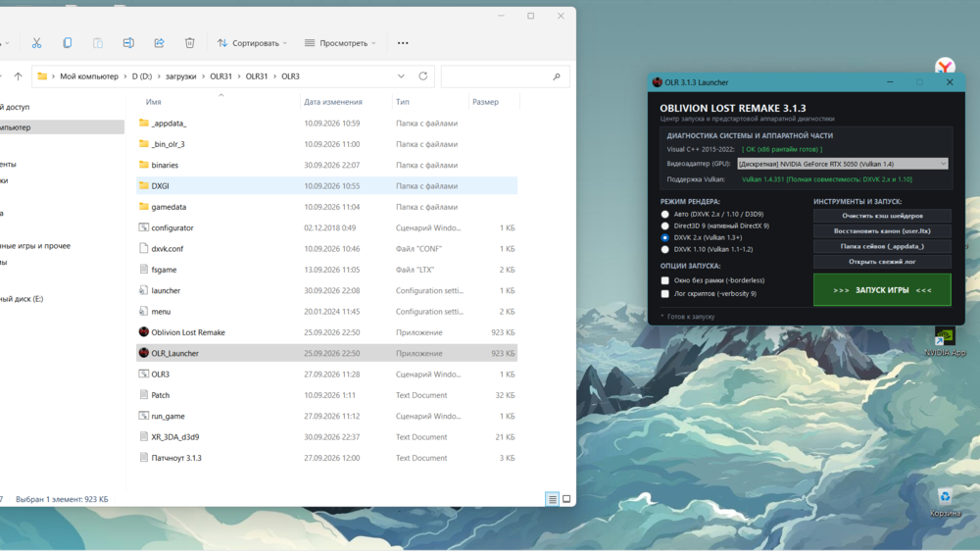This screenshot has width=980, height=551.
Task: Click the Explorer search input field
Action: (x=505, y=76)
